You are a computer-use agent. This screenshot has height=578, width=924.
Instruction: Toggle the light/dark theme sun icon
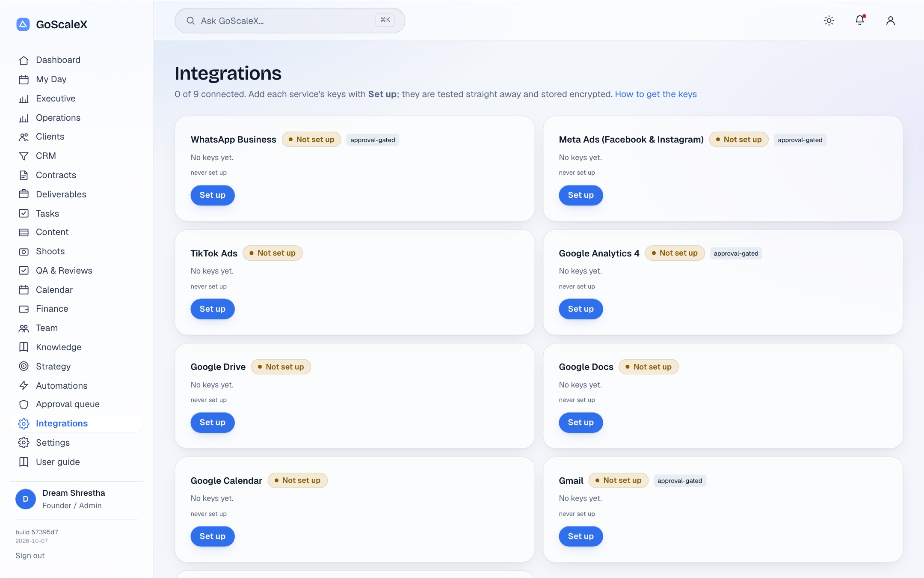point(829,21)
